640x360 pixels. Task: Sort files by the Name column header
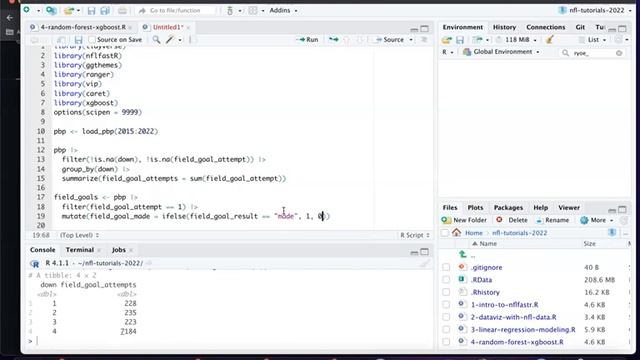(488, 244)
